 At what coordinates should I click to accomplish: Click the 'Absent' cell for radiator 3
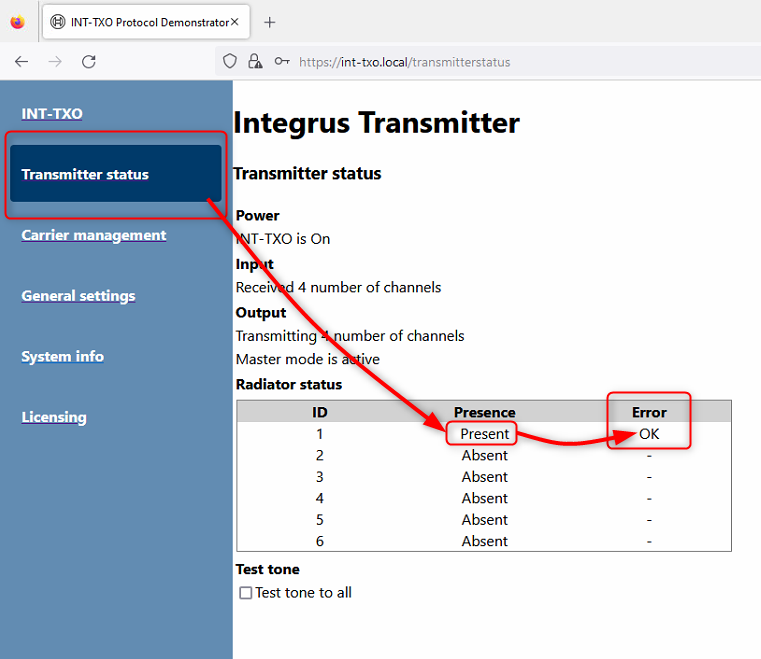tap(484, 477)
